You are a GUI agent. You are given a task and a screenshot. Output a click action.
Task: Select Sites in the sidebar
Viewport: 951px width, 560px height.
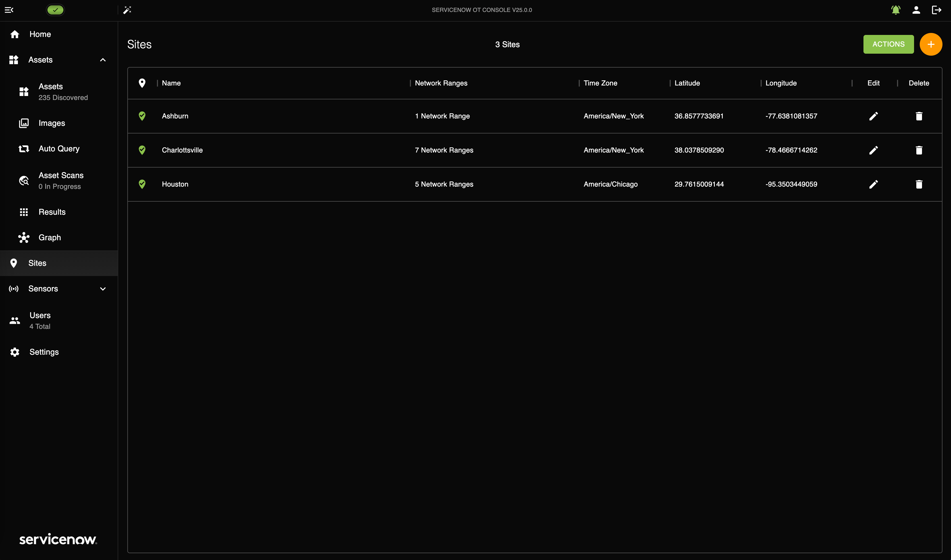click(x=59, y=263)
